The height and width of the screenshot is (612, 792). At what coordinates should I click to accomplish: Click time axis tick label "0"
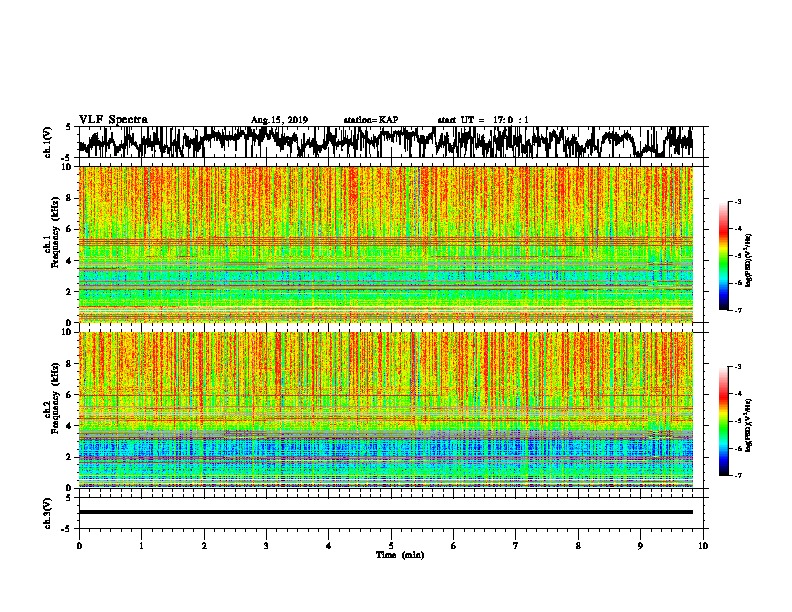pos(79,546)
